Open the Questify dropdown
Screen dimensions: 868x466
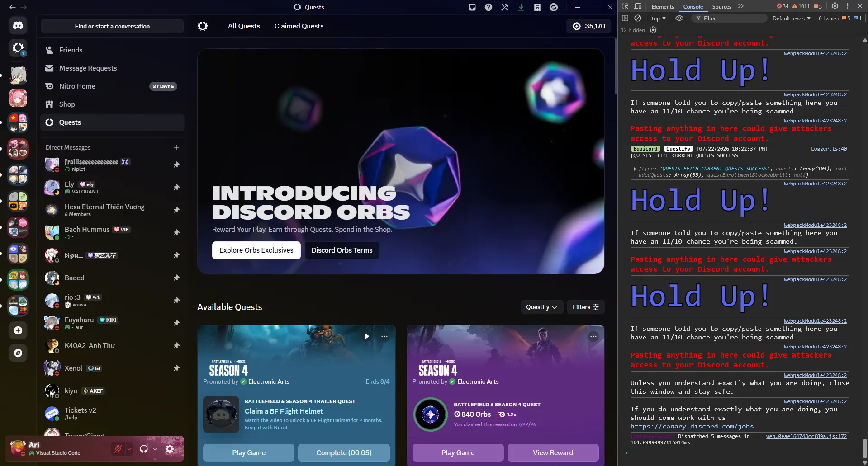542,307
